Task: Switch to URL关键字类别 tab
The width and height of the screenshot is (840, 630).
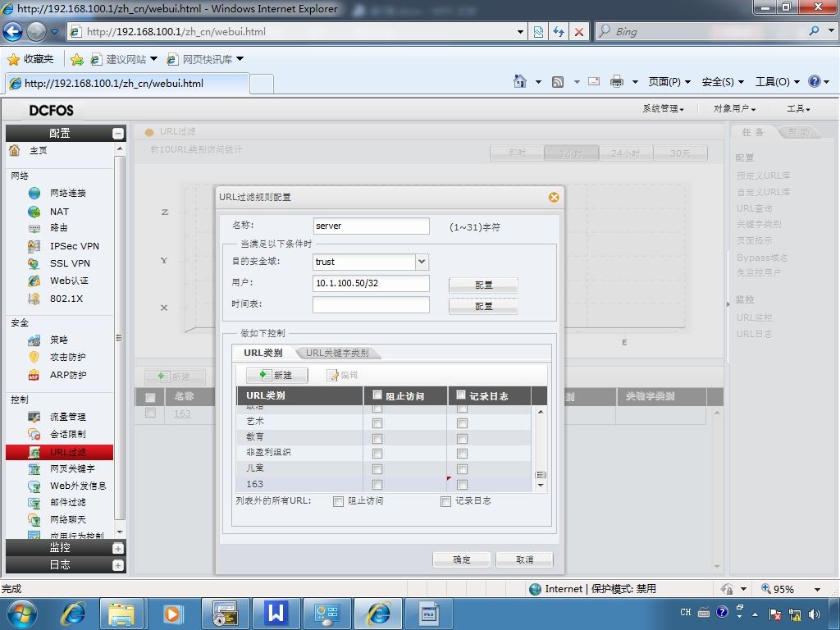Action: tap(337, 353)
